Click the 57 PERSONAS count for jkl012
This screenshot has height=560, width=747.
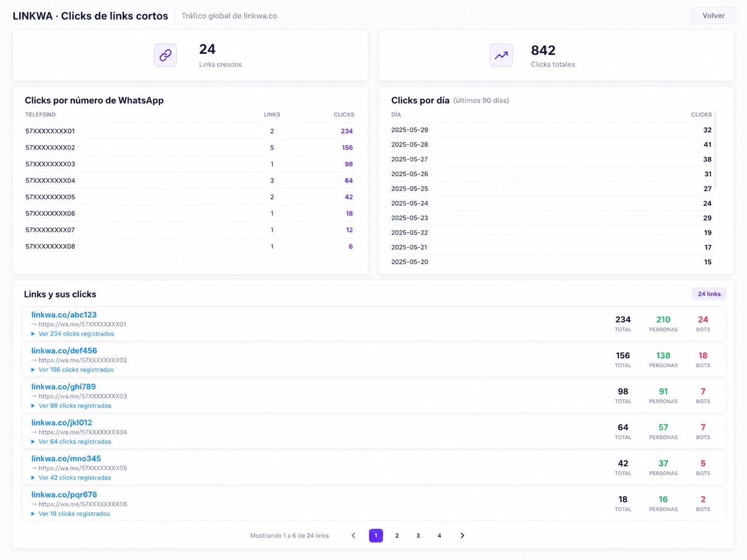click(663, 427)
